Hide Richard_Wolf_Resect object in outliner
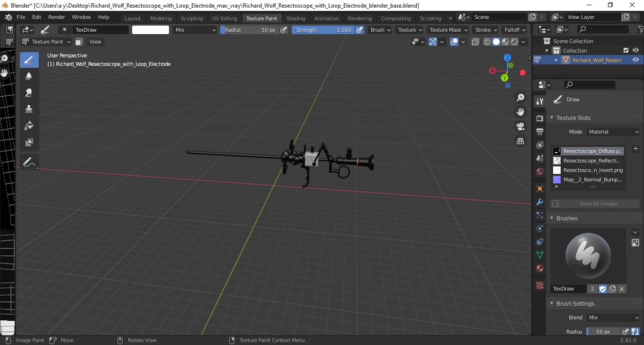Viewport: 644px width, 345px height. coord(635,60)
